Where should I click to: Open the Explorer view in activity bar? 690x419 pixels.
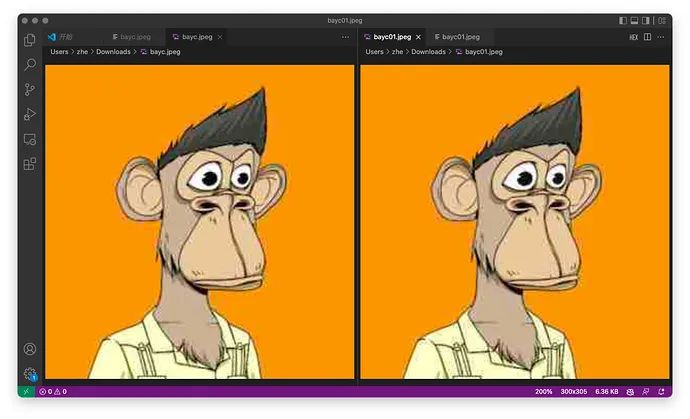(29, 40)
